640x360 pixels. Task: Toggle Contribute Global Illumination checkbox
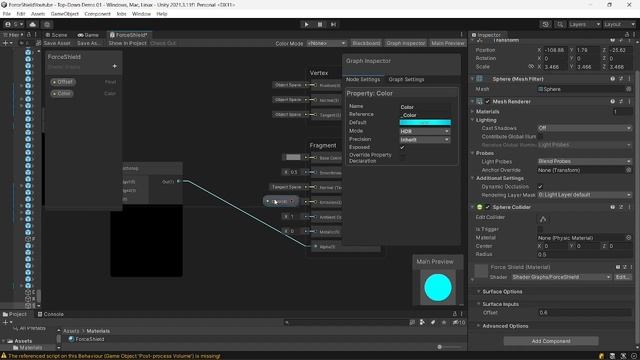(x=540, y=137)
